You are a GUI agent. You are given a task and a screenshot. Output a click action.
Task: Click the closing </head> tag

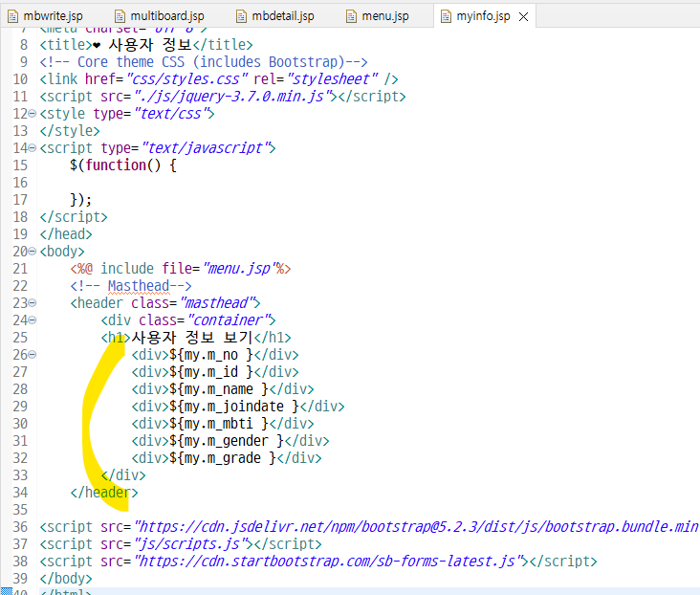[66, 234]
